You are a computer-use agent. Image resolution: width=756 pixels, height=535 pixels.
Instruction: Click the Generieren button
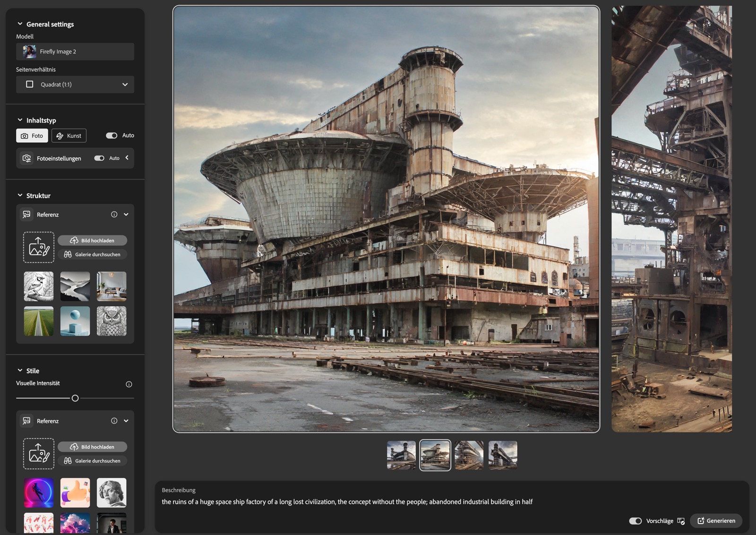click(x=716, y=521)
